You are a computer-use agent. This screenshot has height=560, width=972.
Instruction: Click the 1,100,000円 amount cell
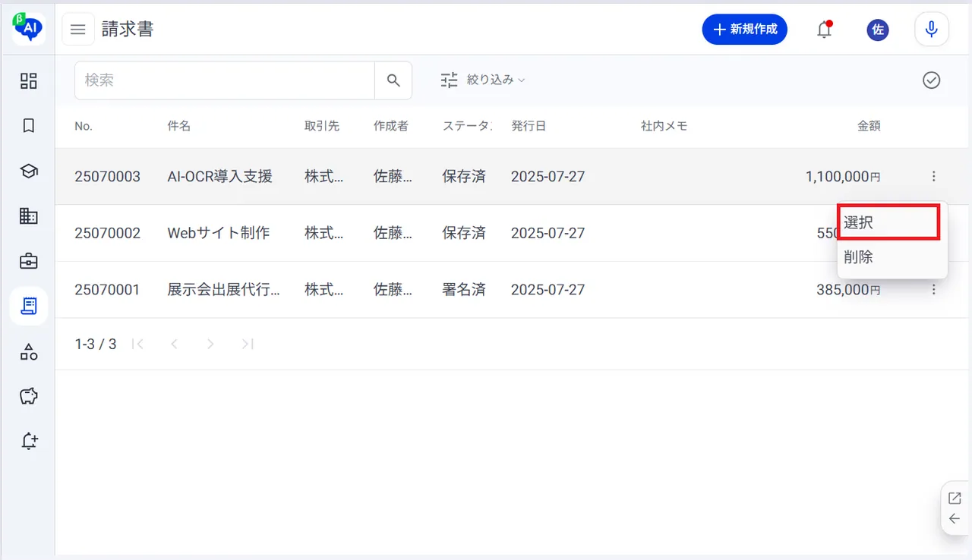(843, 177)
